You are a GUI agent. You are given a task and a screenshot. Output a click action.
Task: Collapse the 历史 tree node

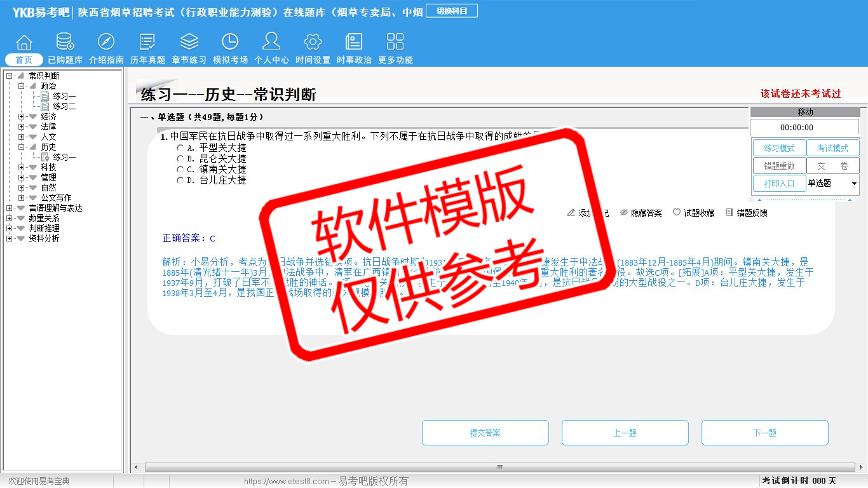pyautogui.click(x=21, y=147)
